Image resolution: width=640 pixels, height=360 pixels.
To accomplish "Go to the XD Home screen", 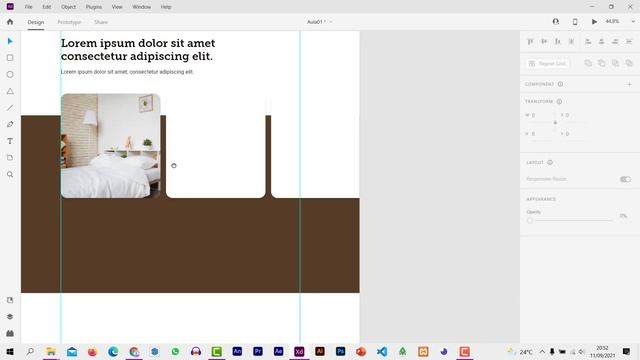I will [10, 22].
